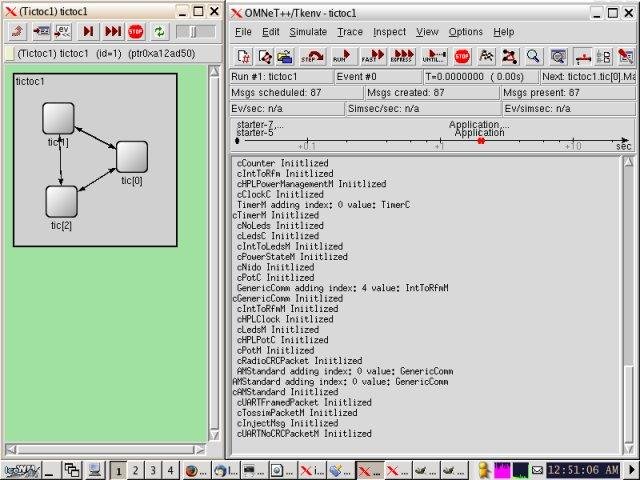Viewport: 640px width, 480px height.
Task: Click the STEP button in Tkenv toolbar
Action: tap(312, 56)
